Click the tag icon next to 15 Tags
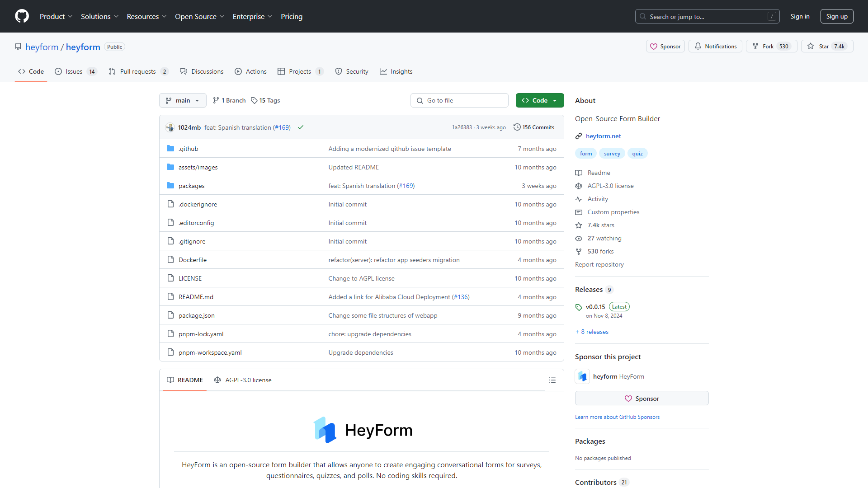 click(x=254, y=100)
